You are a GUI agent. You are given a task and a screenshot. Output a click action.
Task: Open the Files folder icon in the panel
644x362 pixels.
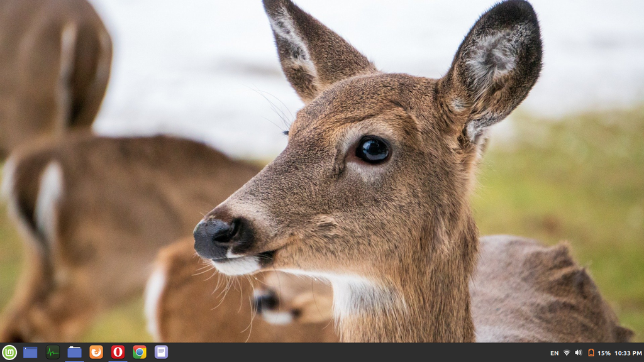74,352
